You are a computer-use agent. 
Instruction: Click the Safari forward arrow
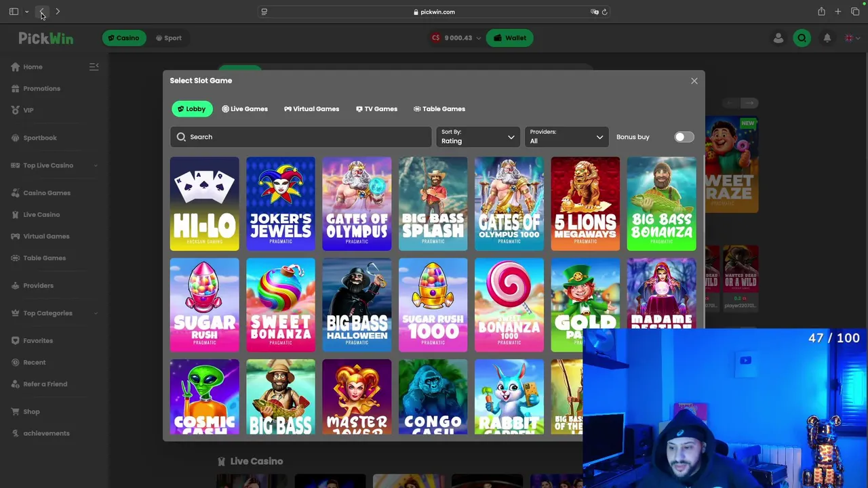pos(58,12)
